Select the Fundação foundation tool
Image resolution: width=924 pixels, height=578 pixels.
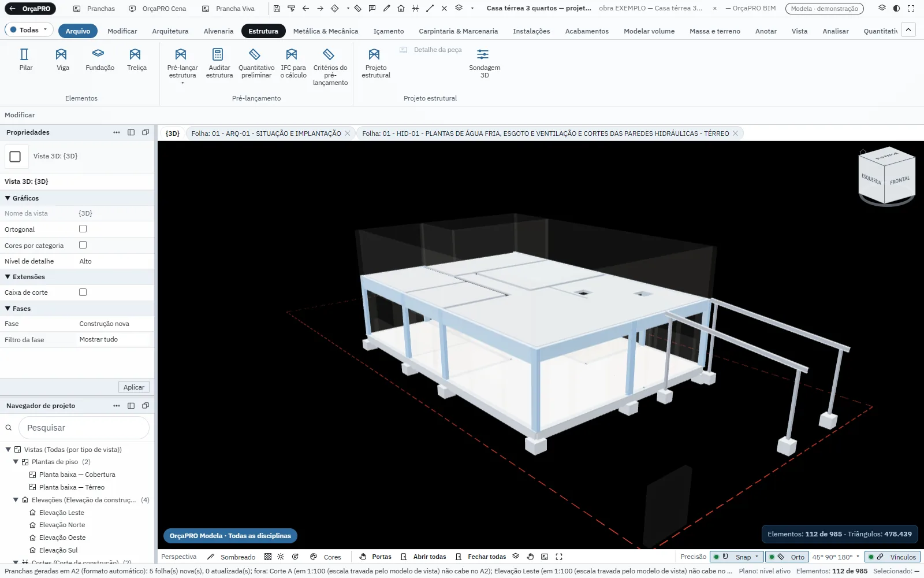point(99,60)
